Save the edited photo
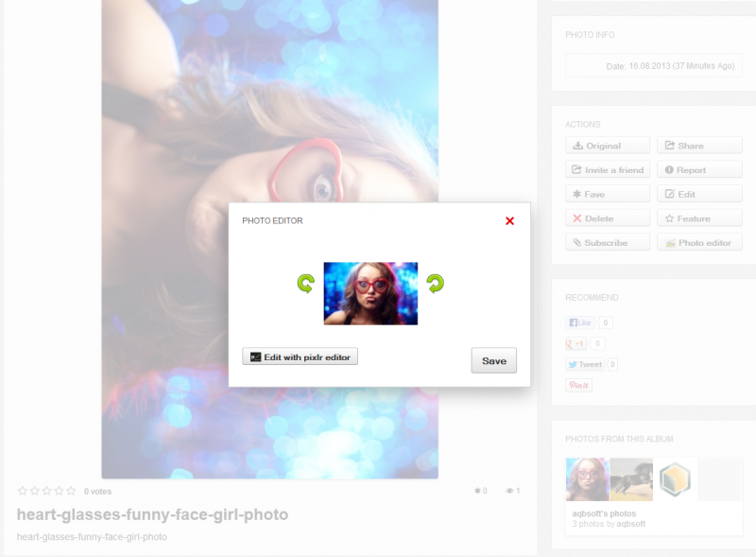This screenshot has width=756, height=557. (x=493, y=360)
